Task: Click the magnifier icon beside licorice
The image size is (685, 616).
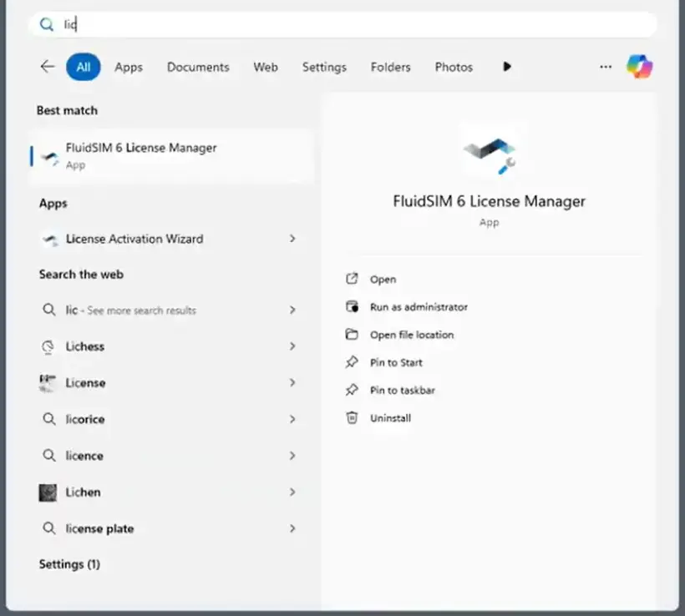Action: coord(49,419)
